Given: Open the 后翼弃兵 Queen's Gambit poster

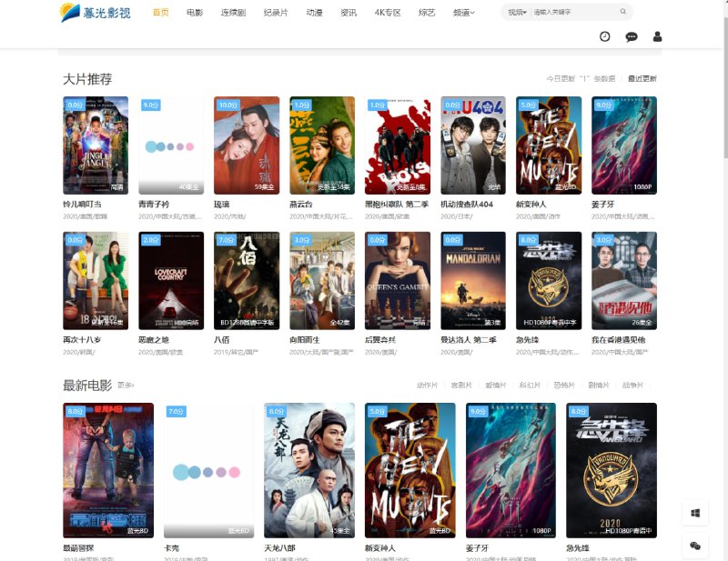Looking at the screenshot, I should coord(398,281).
